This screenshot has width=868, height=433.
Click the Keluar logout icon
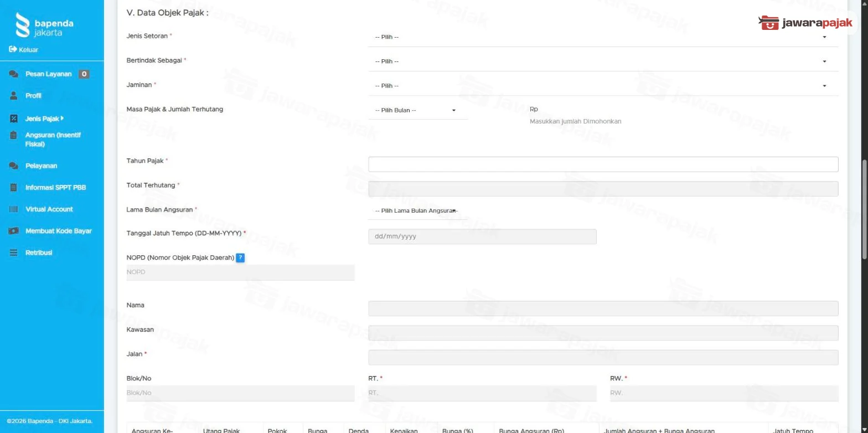[13, 49]
